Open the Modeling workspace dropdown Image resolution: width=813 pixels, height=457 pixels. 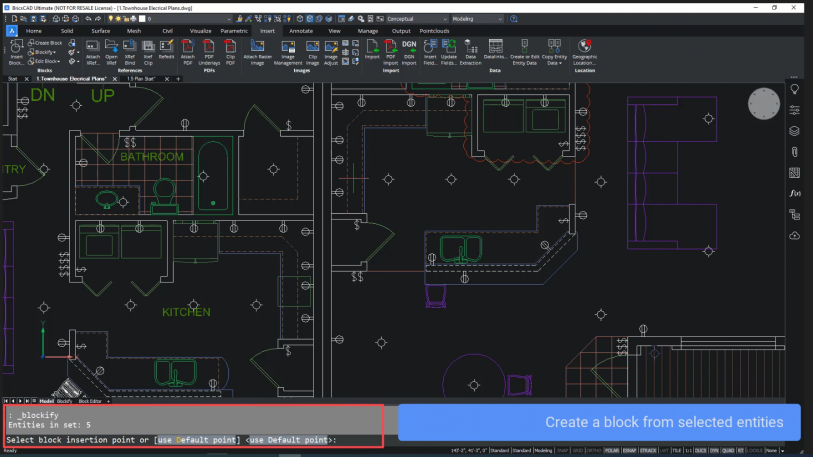click(x=477, y=19)
